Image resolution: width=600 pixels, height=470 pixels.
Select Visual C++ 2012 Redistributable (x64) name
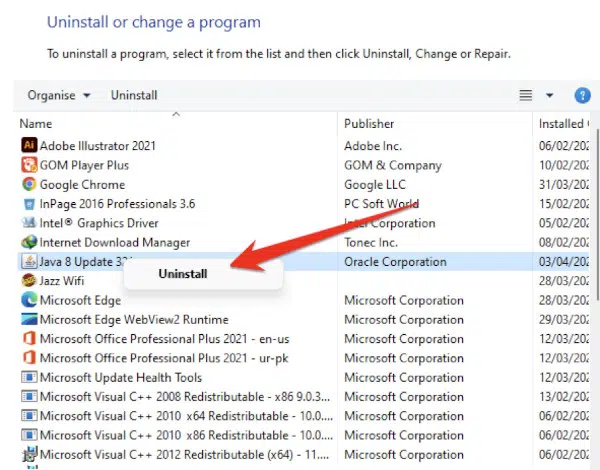tap(184, 454)
